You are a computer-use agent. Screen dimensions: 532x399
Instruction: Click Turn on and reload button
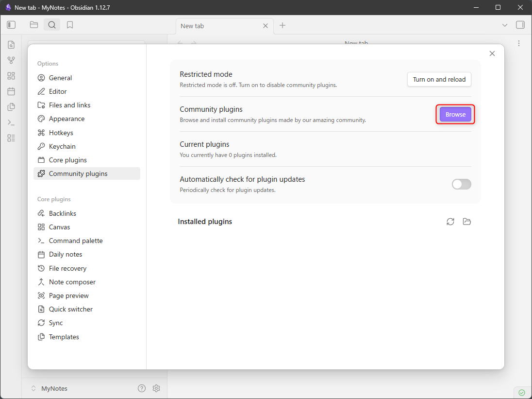(x=439, y=79)
